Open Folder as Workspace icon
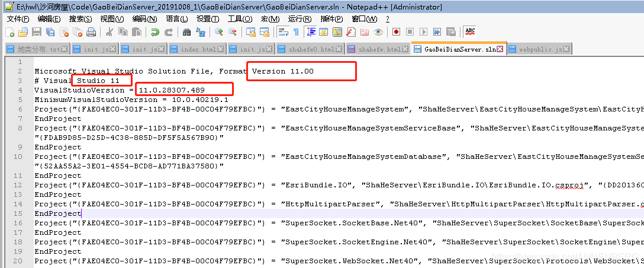The height and width of the screenshot is (268, 644). 364,32
